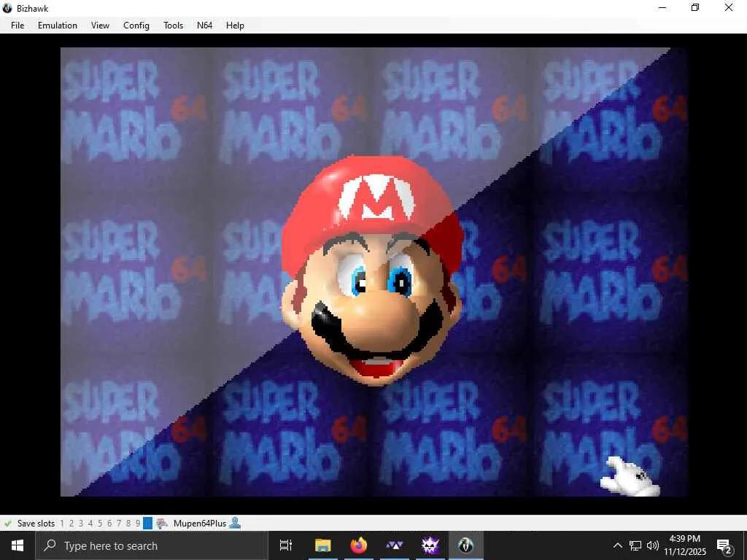
Task: Restore down the Bizhawk window
Action: pos(695,8)
